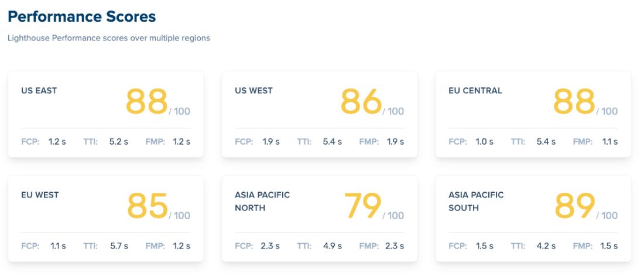The image size is (644, 276).
Task: Open the US East performance card
Action: point(106,114)
